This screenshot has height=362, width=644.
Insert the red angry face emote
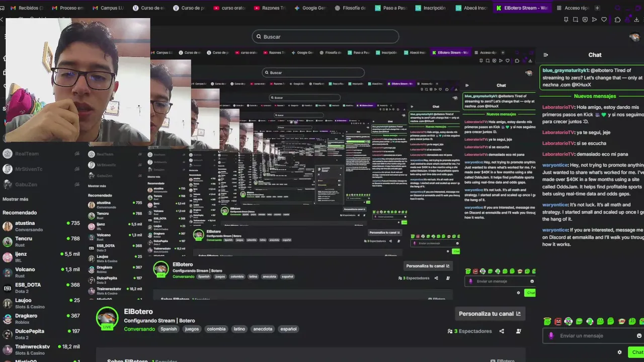[x=558, y=321]
